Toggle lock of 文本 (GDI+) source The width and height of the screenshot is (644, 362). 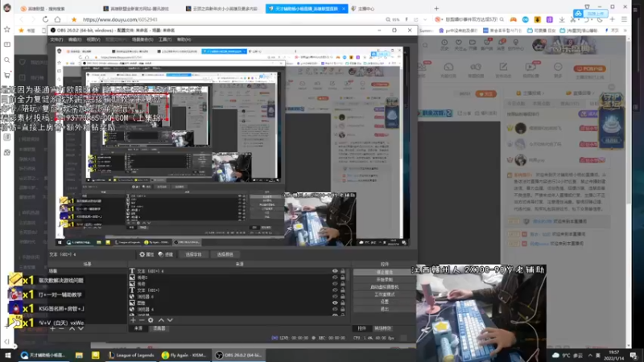[343, 290]
